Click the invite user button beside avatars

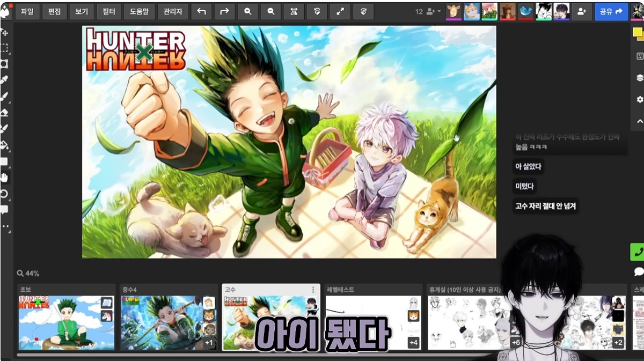[x=581, y=11]
